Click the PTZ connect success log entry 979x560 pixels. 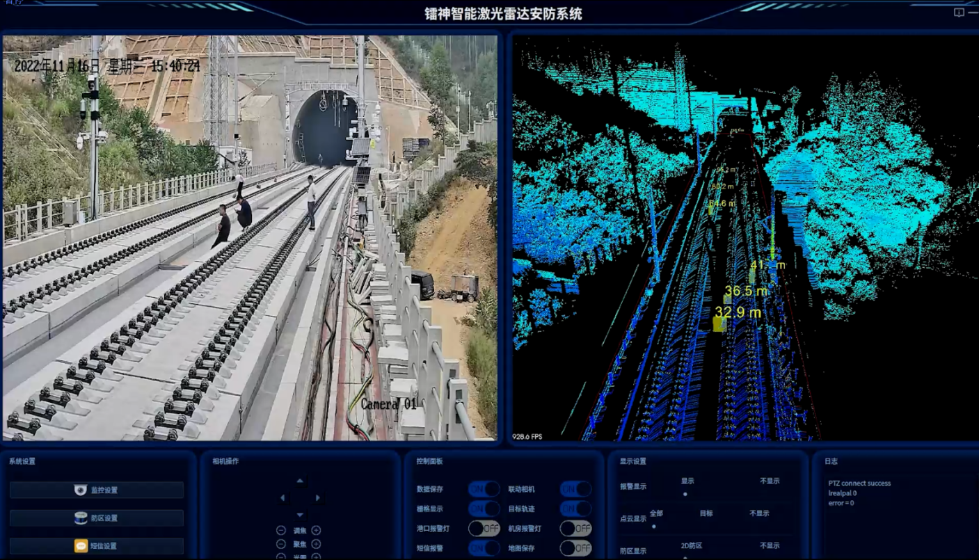(859, 483)
